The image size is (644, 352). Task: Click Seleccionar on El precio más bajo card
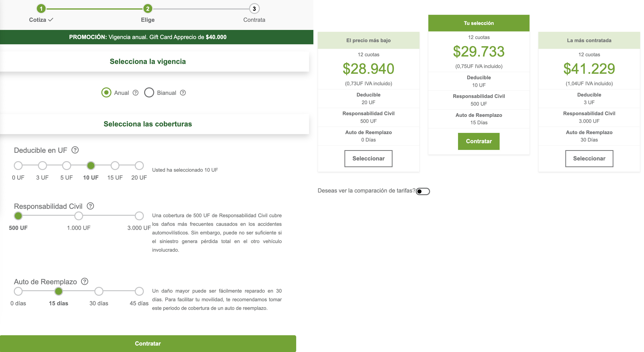click(369, 159)
